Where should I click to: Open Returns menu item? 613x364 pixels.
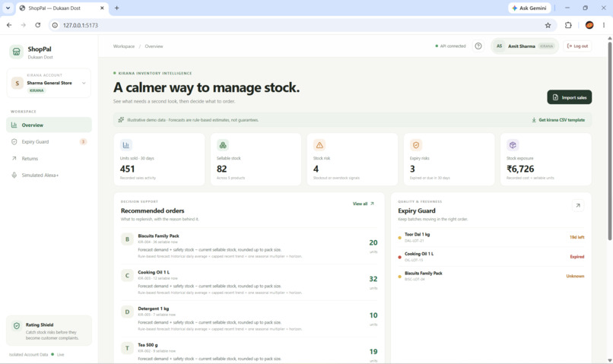[49, 159]
